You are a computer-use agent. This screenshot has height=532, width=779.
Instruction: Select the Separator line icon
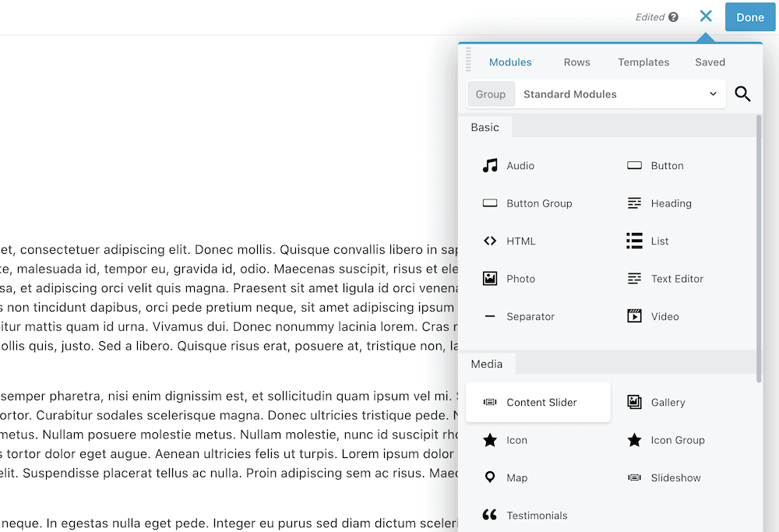pos(490,316)
